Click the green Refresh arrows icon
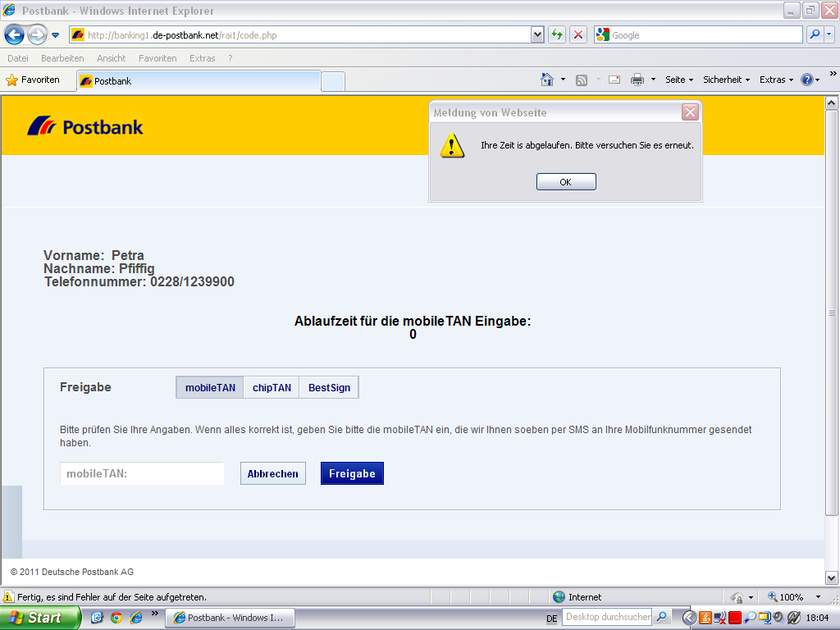Screen dimensions: 840x630 557,35
